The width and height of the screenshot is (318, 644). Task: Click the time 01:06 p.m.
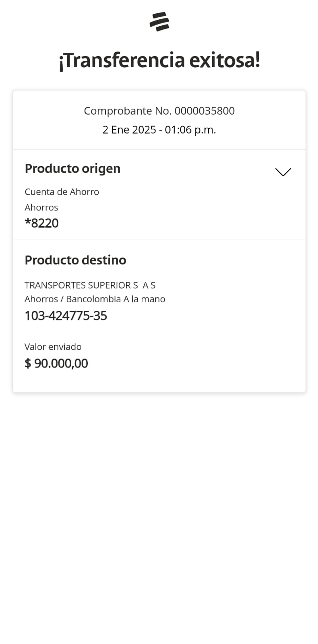pyautogui.click(x=190, y=130)
